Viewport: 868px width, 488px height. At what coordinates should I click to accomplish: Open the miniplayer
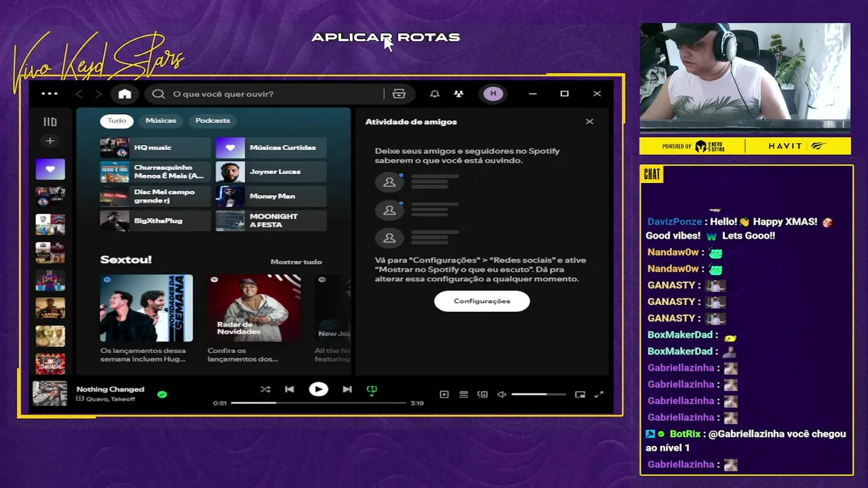click(580, 394)
